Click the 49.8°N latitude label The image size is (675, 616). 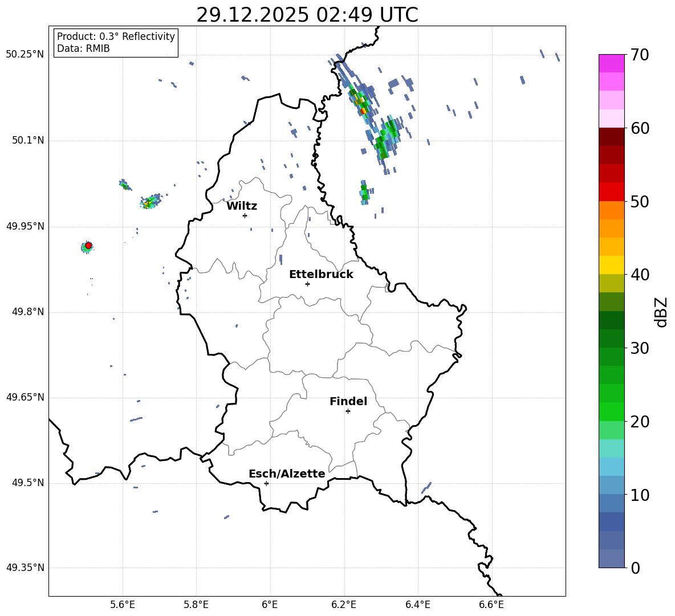(27, 312)
